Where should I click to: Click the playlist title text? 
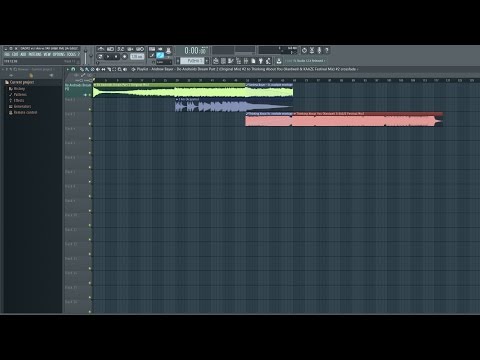pos(246,69)
